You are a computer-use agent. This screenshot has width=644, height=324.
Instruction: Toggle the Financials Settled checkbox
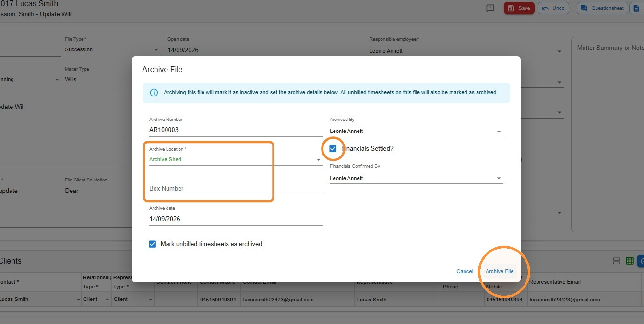pyautogui.click(x=333, y=149)
